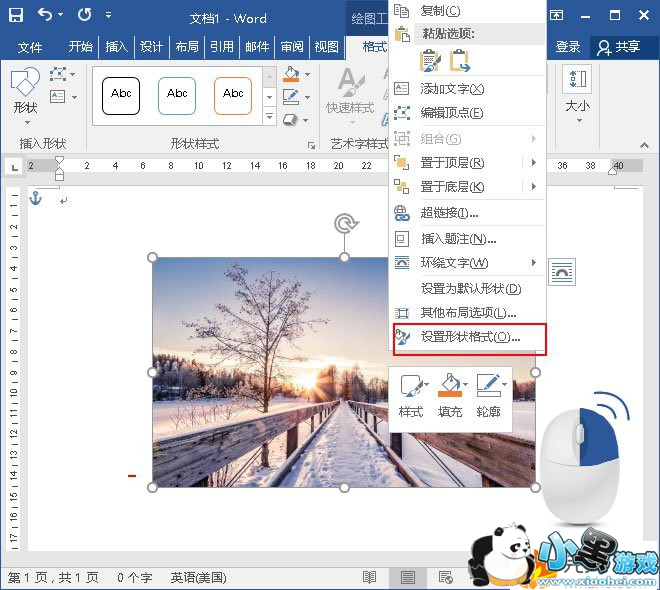This screenshot has height=590, width=660.
Task: Choose the first paste option icon
Action: [431, 60]
